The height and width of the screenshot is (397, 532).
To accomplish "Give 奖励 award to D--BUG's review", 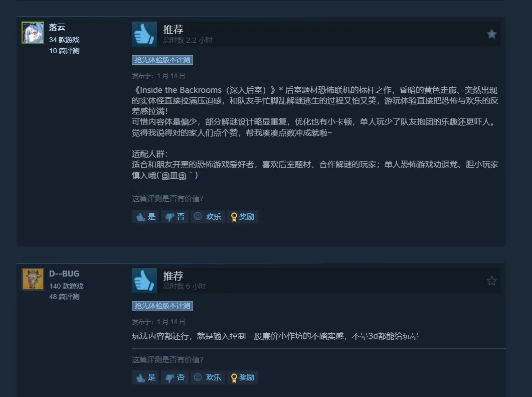I will pos(243,377).
